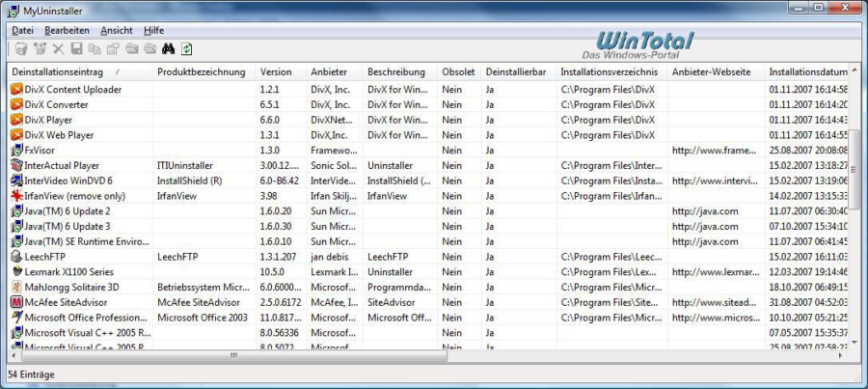This screenshot has height=389, width=868.
Task: Sort by the Anbieter-Webseite column header
Action: pyautogui.click(x=717, y=72)
